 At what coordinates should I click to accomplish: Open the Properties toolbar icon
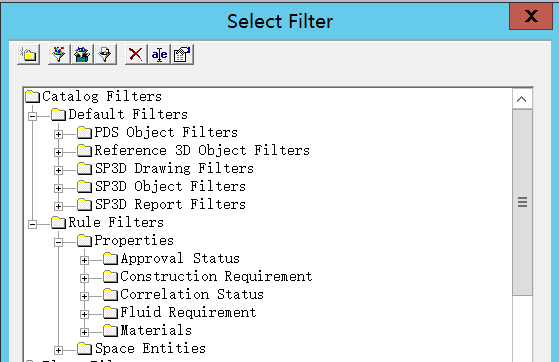[x=183, y=55]
